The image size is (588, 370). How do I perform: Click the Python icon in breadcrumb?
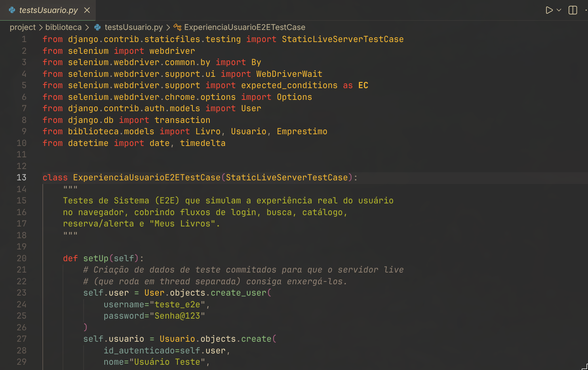coord(97,27)
